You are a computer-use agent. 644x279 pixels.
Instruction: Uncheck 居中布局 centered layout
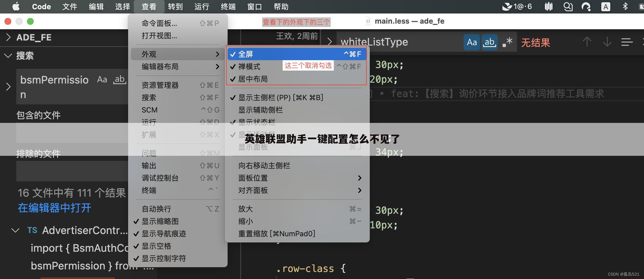coord(297,79)
